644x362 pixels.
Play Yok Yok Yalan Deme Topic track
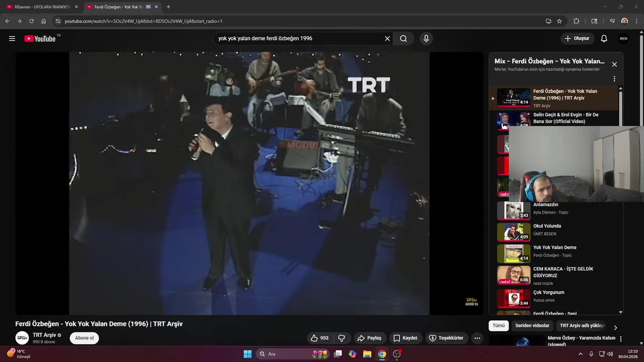click(553, 253)
